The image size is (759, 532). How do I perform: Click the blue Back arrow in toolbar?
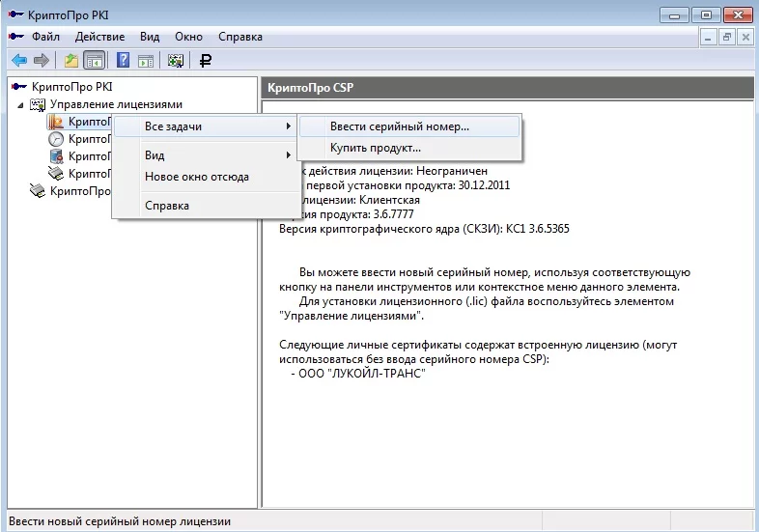click(x=19, y=61)
